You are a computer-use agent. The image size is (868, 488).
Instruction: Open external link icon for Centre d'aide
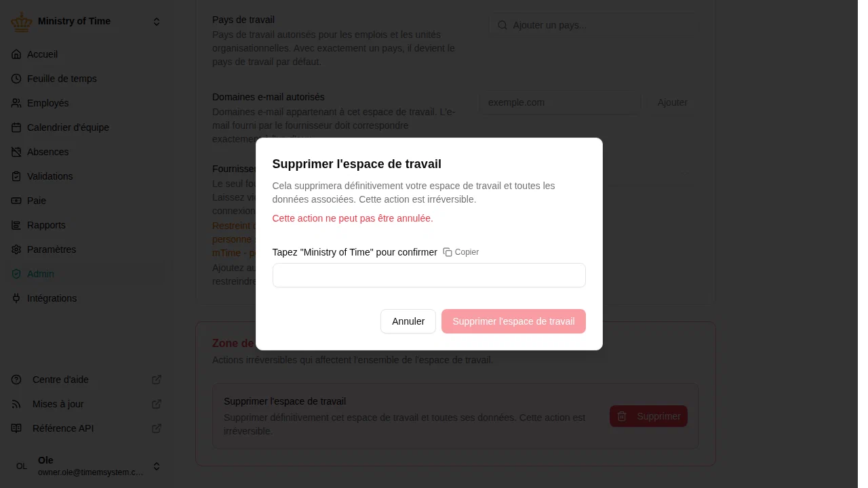(157, 380)
